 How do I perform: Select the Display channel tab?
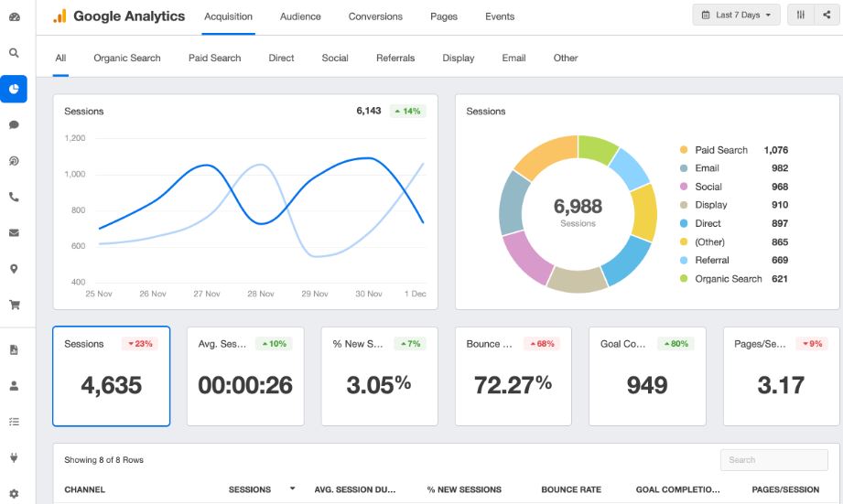(x=458, y=58)
